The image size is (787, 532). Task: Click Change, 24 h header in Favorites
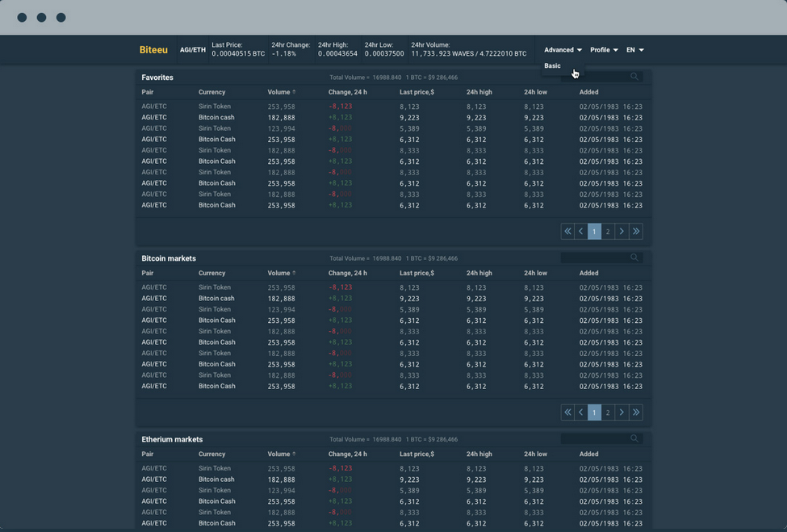(348, 92)
